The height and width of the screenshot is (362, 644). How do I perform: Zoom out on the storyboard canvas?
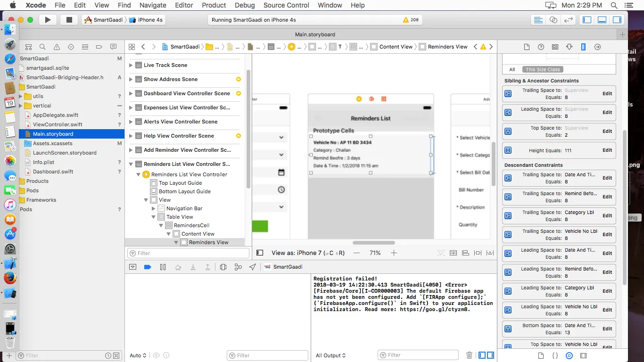pyautogui.click(x=357, y=253)
